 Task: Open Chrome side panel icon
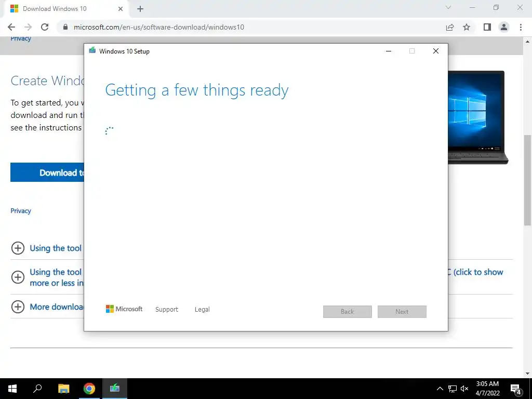click(x=487, y=27)
